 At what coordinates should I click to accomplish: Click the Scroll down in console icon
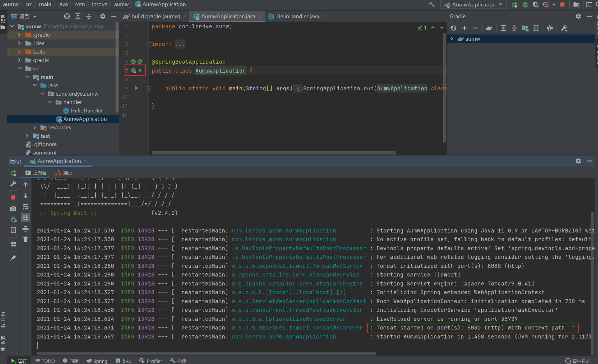pos(24,218)
